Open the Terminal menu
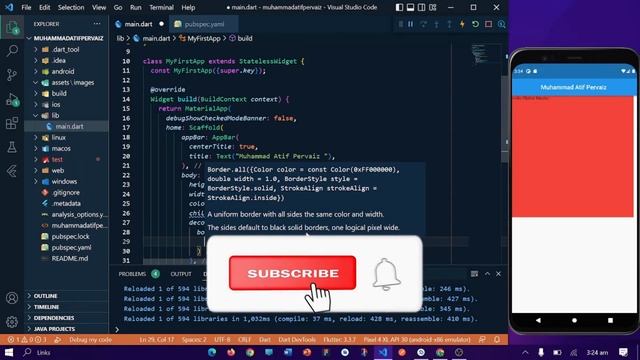The width and height of the screenshot is (640, 360). pyautogui.click(x=161, y=7)
